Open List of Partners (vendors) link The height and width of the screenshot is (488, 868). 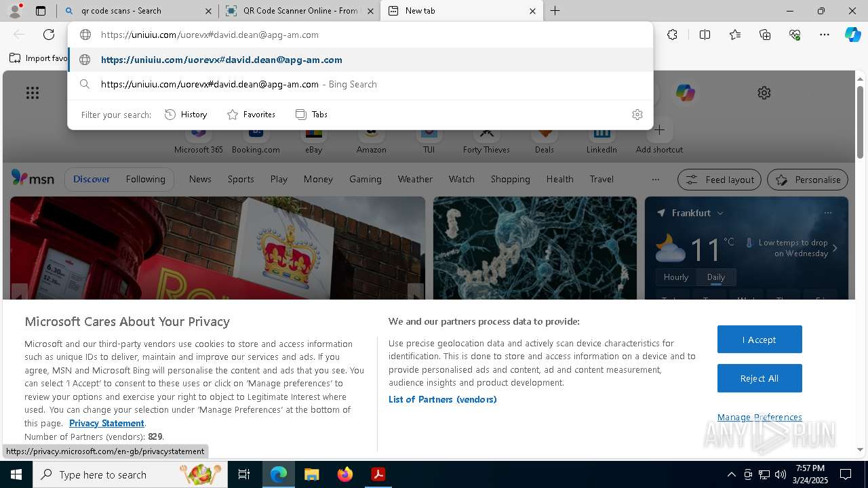[x=443, y=399]
